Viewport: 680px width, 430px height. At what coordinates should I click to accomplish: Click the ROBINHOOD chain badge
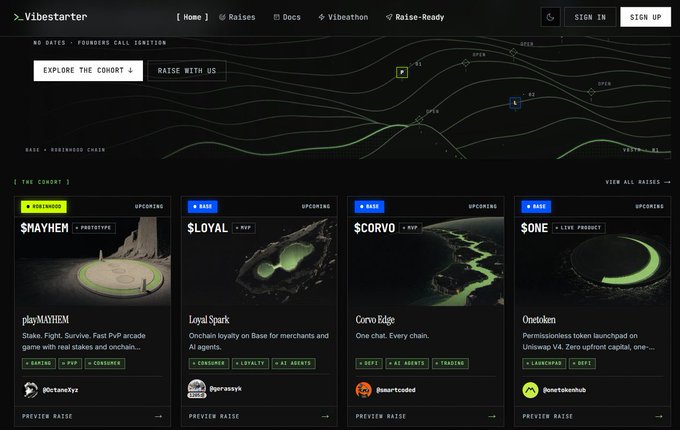pos(44,207)
